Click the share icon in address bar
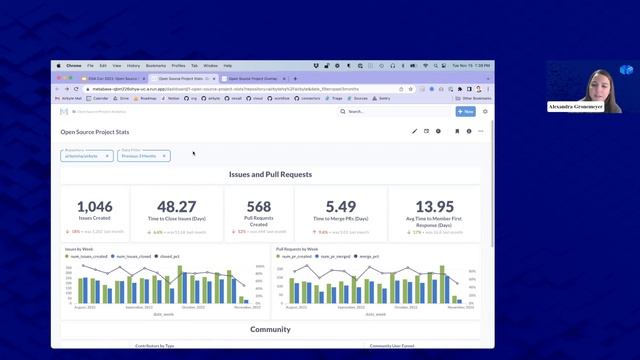Viewport: 640px width, 360px height. click(401, 89)
